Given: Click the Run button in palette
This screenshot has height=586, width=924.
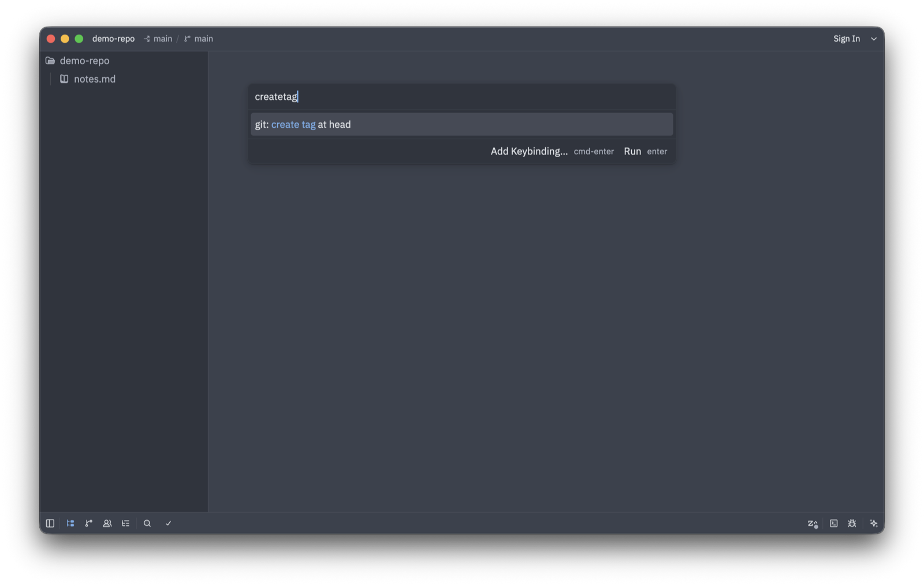Looking at the screenshot, I should click(645, 151).
